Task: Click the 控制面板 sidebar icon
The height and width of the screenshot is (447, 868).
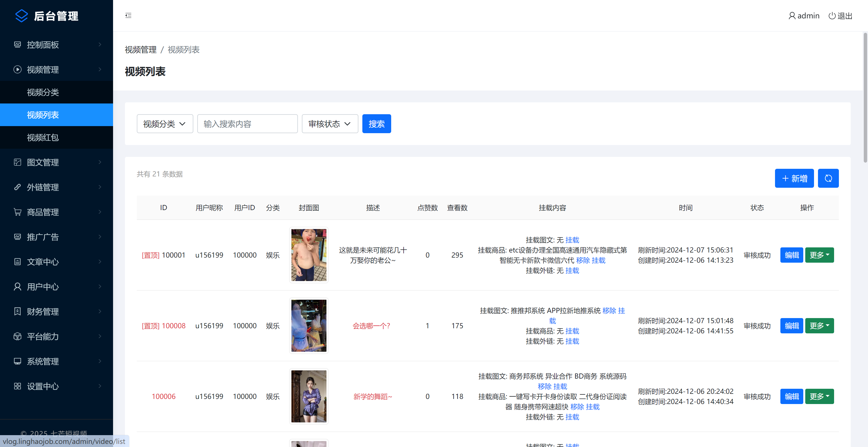Action: click(x=18, y=44)
